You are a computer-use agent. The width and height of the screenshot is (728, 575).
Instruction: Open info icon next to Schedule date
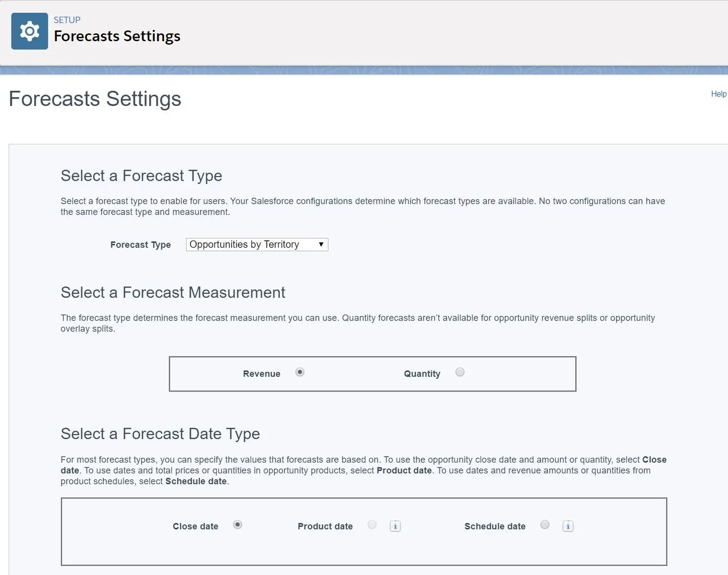568,526
